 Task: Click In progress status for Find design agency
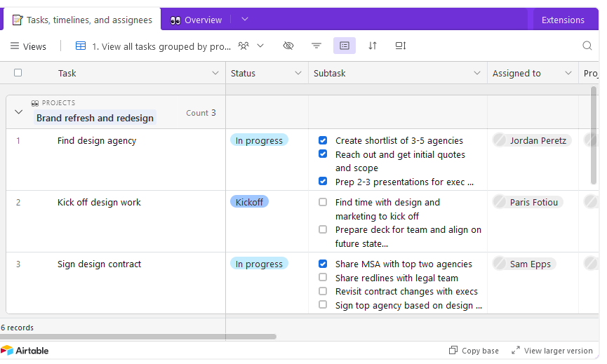click(259, 140)
